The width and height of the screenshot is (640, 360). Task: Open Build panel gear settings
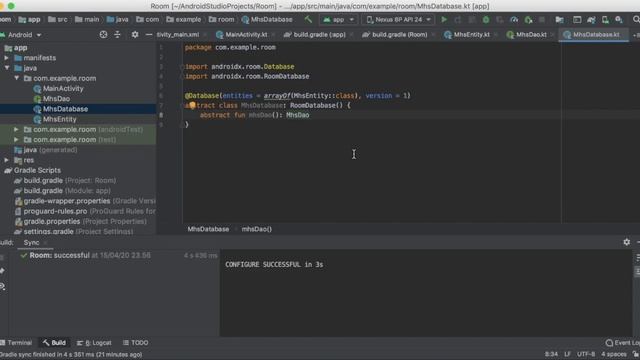point(627,242)
